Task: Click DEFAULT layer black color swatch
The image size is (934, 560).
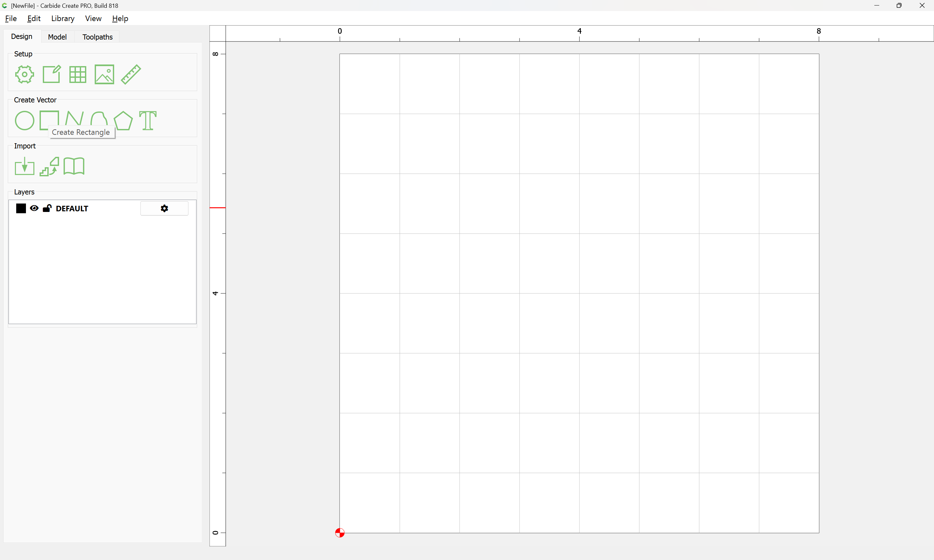Action: coord(21,208)
